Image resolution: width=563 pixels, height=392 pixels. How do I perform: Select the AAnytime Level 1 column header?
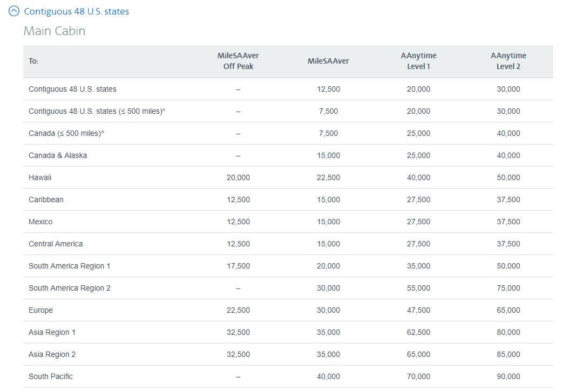point(418,61)
